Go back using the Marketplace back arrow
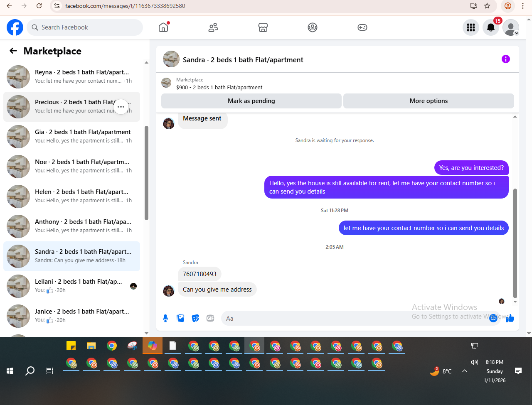The height and width of the screenshot is (405, 532). pos(13,51)
